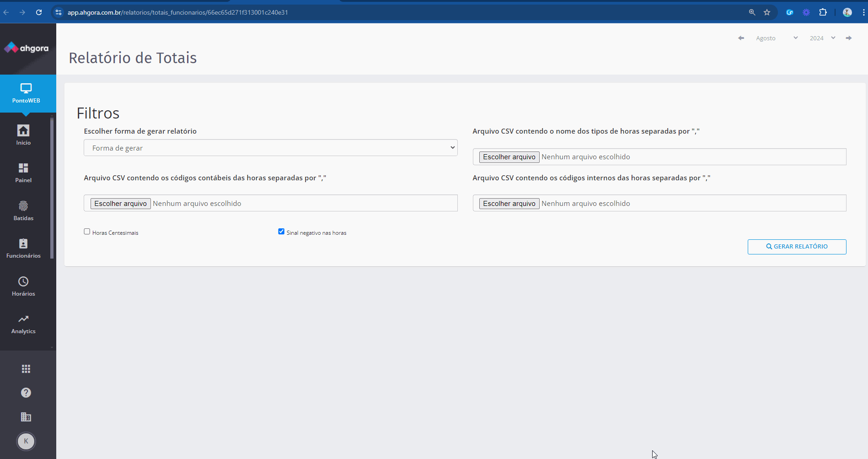The image size is (868, 459).
Task: Click the K user avatar
Action: [x=26, y=441]
